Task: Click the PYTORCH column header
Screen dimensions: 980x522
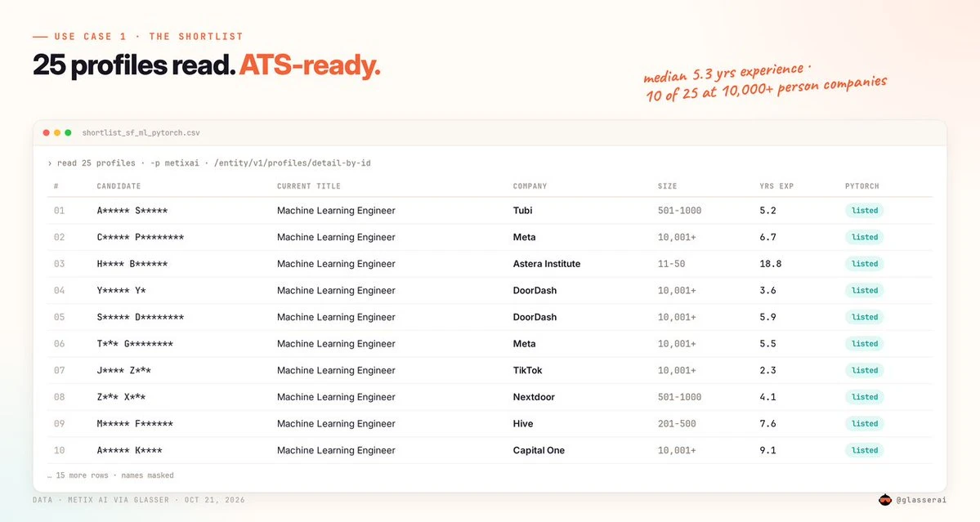Action: 861,186
